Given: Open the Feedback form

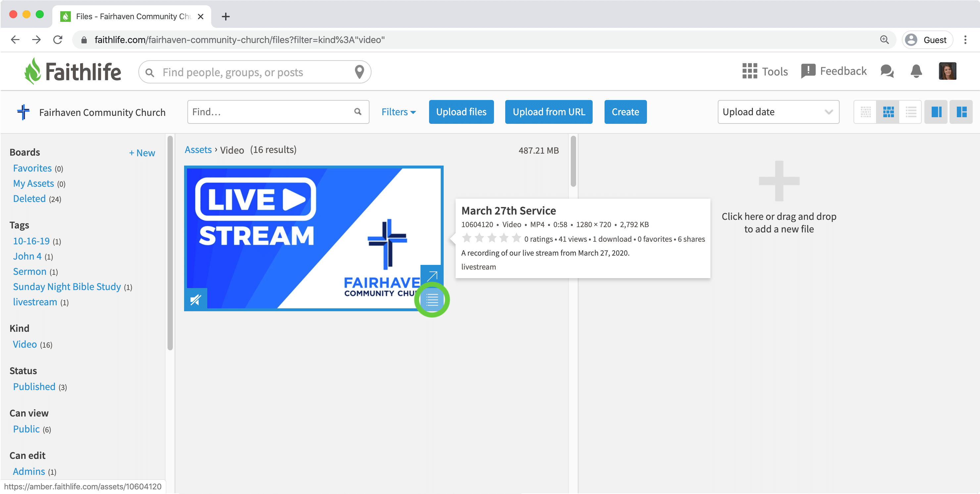Looking at the screenshot, I should tap(834, 71).
